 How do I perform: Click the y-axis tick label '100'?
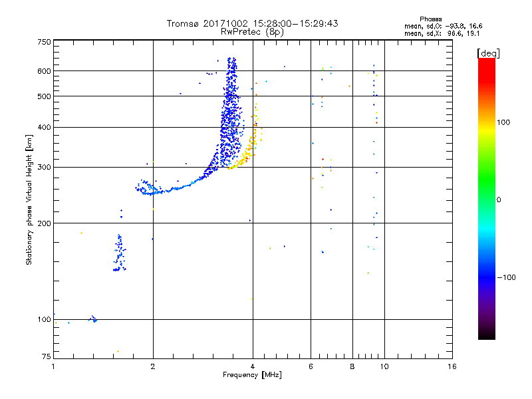coord(44,319)
